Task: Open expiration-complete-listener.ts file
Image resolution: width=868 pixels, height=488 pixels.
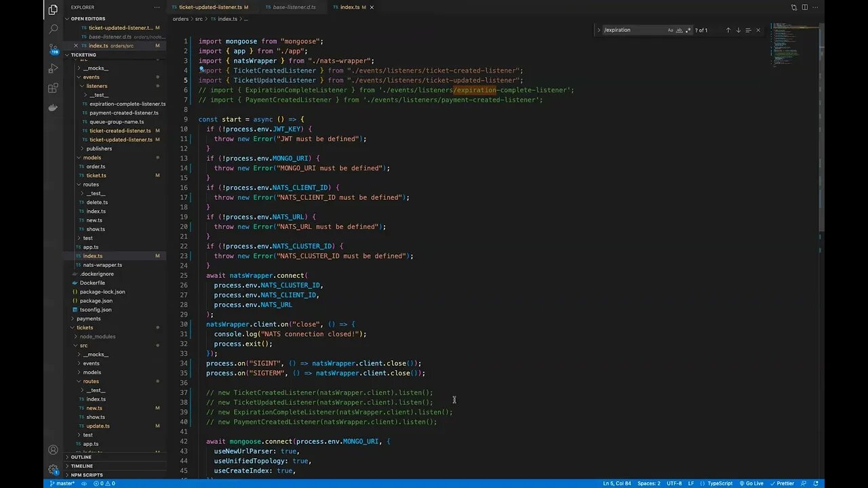Action: [127, 104]
